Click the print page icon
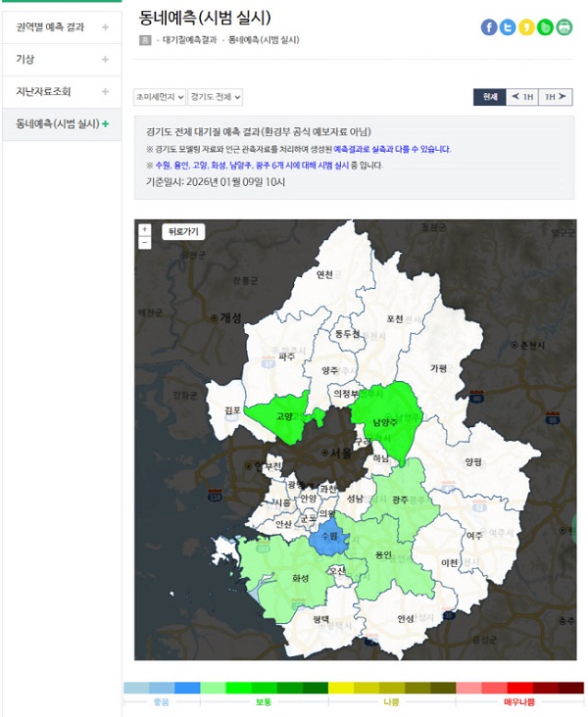This screenshot has height=717, width=588. pos(564,27)
